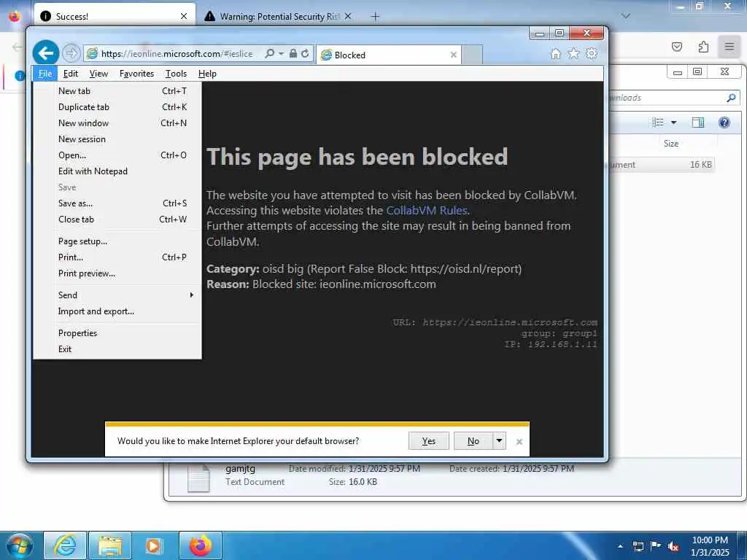Image resolution: width=747 pixels, height=560 pixels.
Task: Click the Internet Explorer back arrow button
Action: coord(46,52)
